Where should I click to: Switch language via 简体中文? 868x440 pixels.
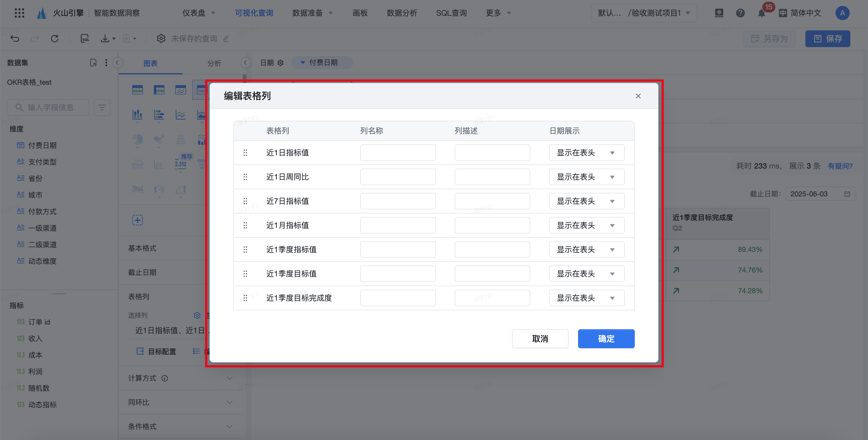[800, 13]
